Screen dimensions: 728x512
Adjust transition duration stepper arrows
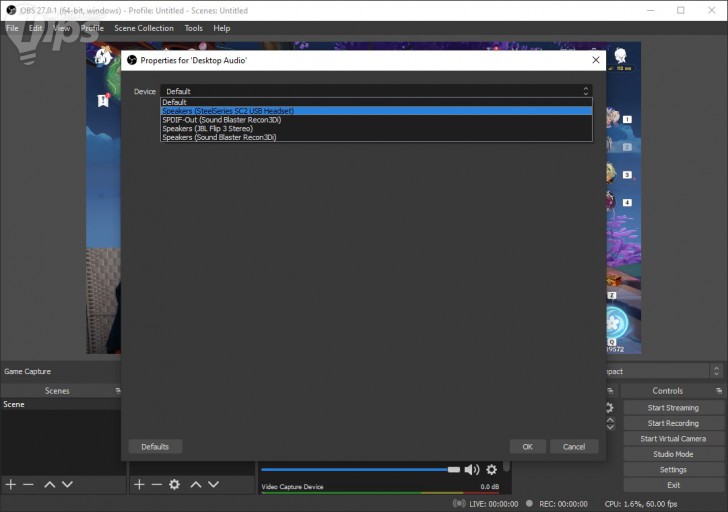pyautogui.click(x=610, y=423)
